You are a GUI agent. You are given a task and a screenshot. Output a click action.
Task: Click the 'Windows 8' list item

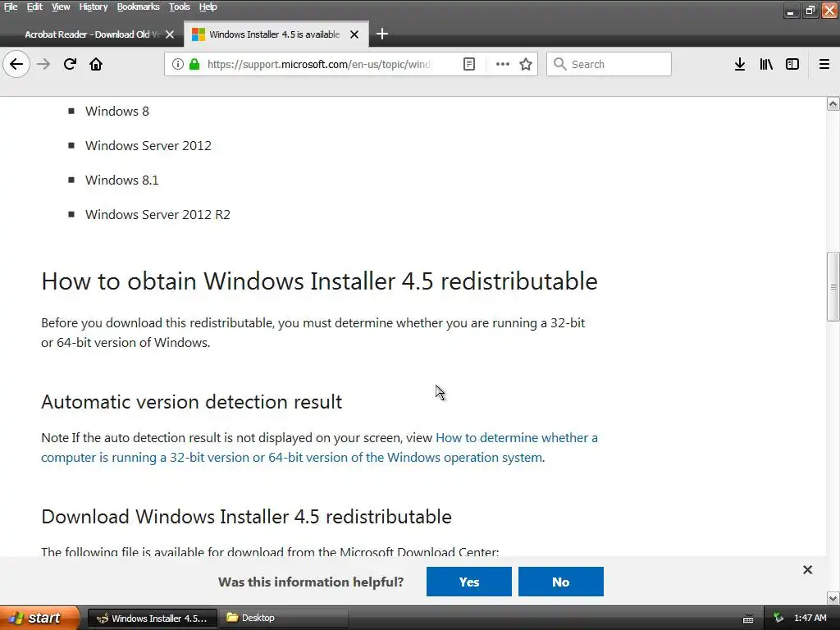[x=116, y=112]
